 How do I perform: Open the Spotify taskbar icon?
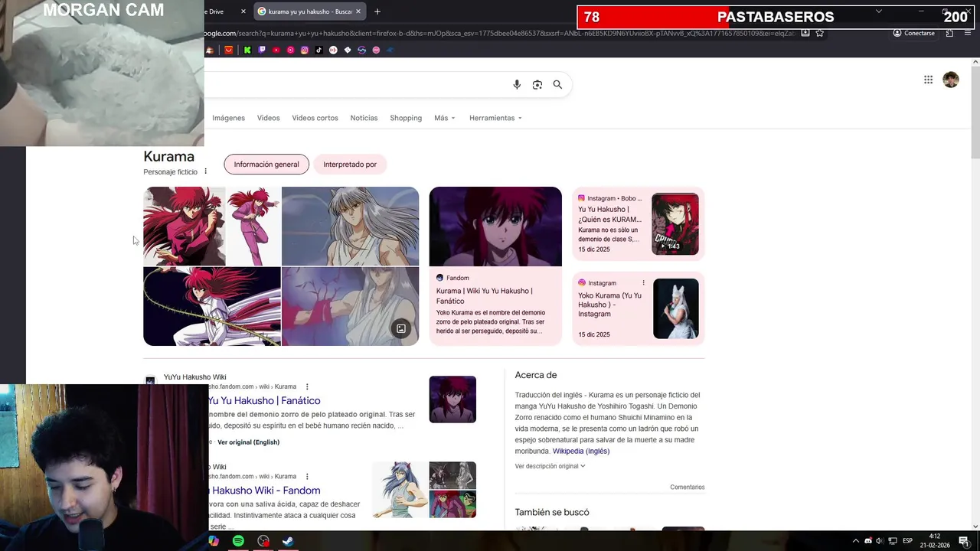tap(238, 541)
